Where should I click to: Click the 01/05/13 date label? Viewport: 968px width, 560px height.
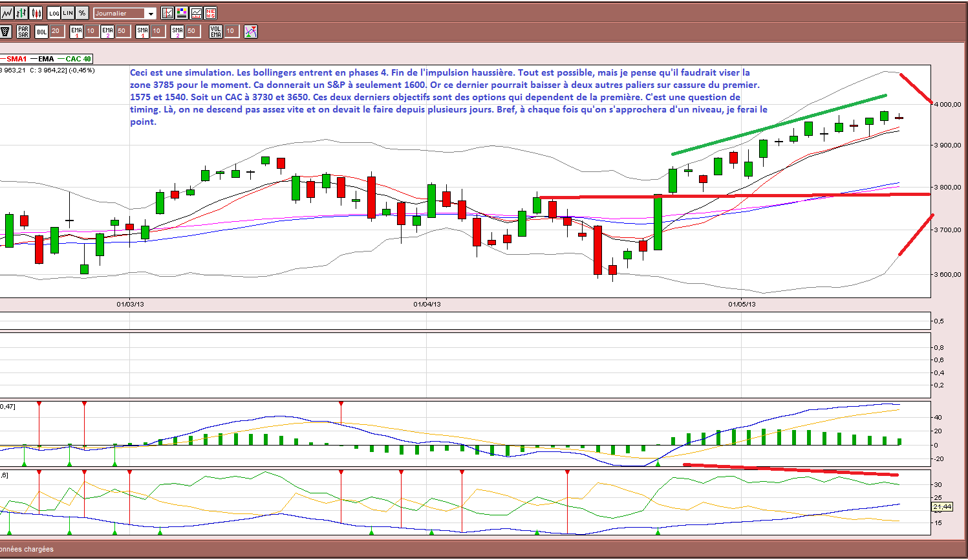coord(742,304)
